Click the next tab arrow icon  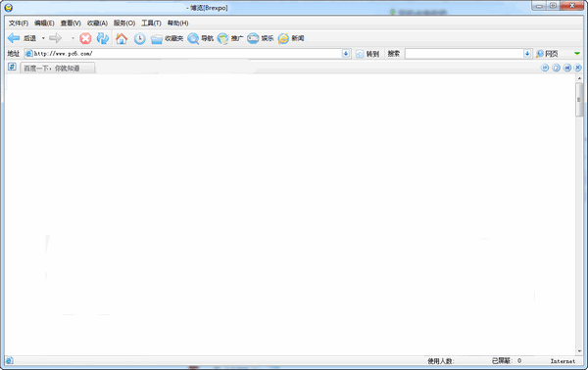[545, 68]
